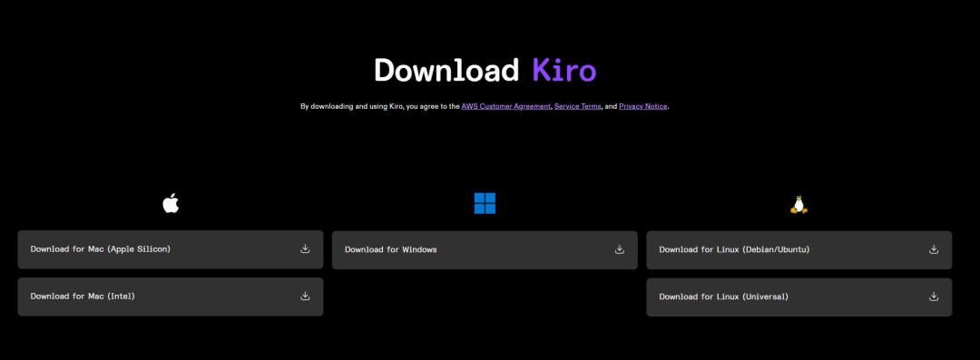Click download arrow icon for Mac Apple Silicon
The height and width of the screenshot is (360, 980).
[305, 248]
